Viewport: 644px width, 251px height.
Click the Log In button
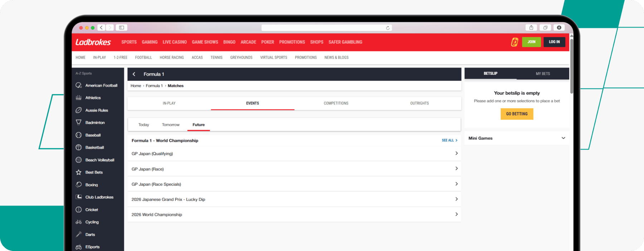[555, 42]
